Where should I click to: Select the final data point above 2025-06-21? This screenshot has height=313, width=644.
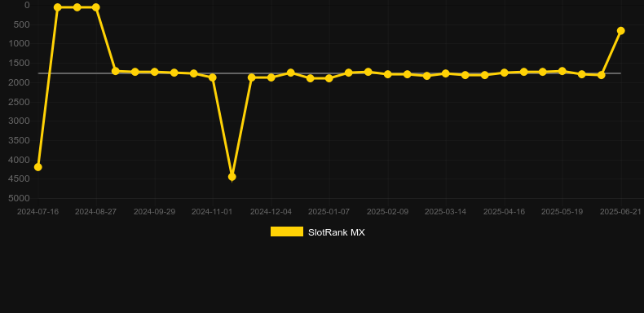click(x=620, y=31)
